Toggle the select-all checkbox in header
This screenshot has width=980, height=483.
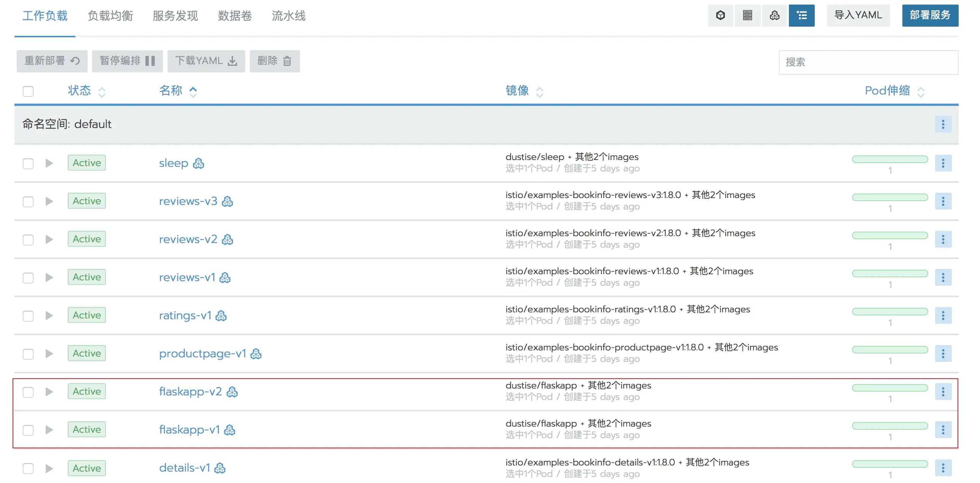[28, 91]
